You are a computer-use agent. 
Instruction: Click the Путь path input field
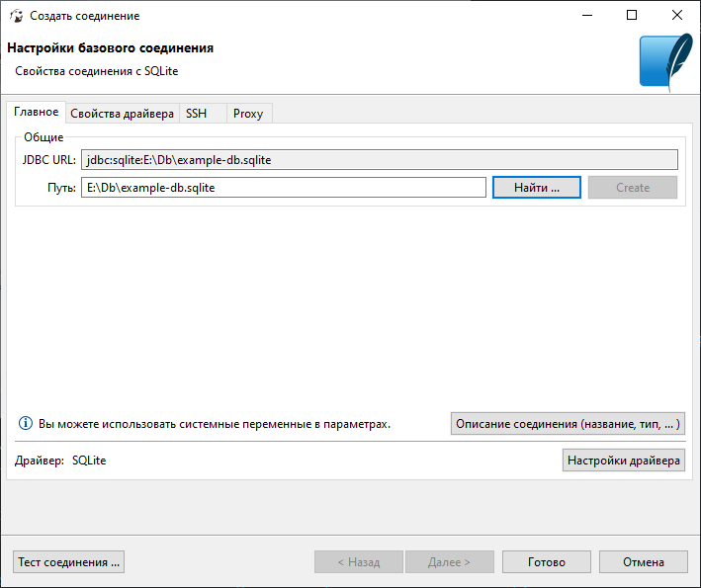click(x=284, y=188)
